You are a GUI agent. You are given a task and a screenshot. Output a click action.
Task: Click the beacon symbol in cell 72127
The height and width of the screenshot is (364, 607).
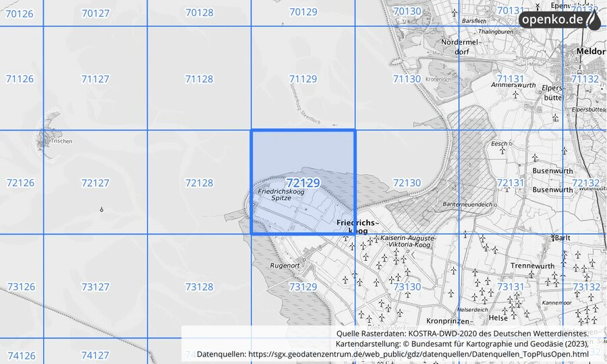point(101,209)
